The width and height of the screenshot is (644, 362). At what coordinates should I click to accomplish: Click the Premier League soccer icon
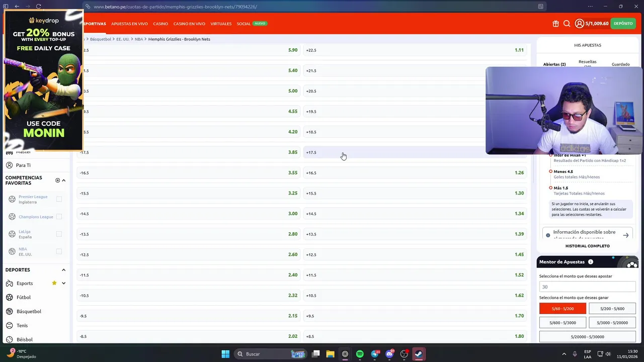12,199
